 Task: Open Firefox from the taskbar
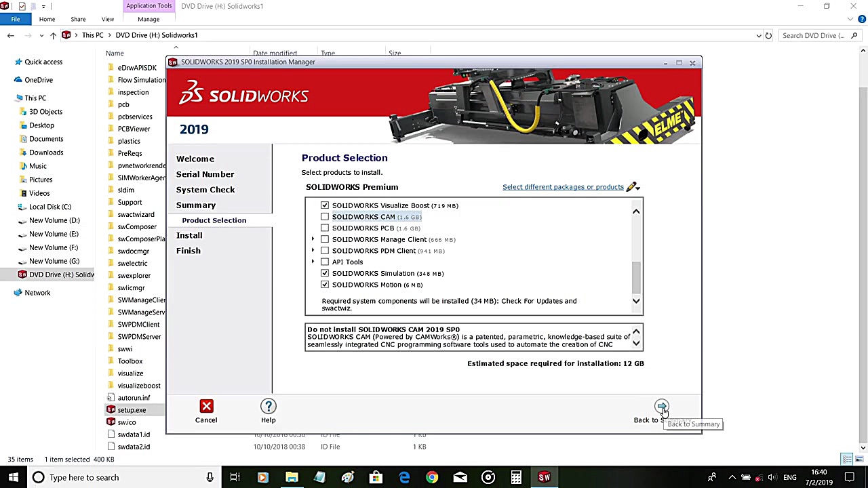262,477
